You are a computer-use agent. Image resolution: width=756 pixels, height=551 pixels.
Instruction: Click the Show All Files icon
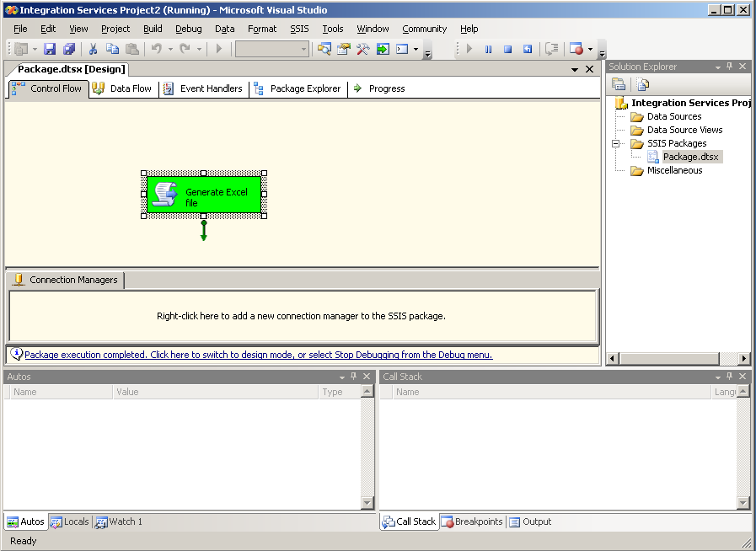pyautogui.click(x=643, y=84)
